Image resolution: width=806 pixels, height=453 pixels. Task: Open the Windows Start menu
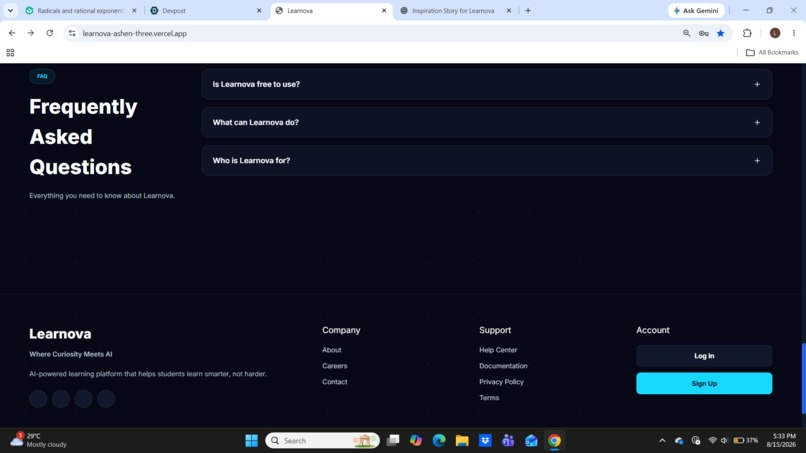pyautogui.click(x=251, y=441)
